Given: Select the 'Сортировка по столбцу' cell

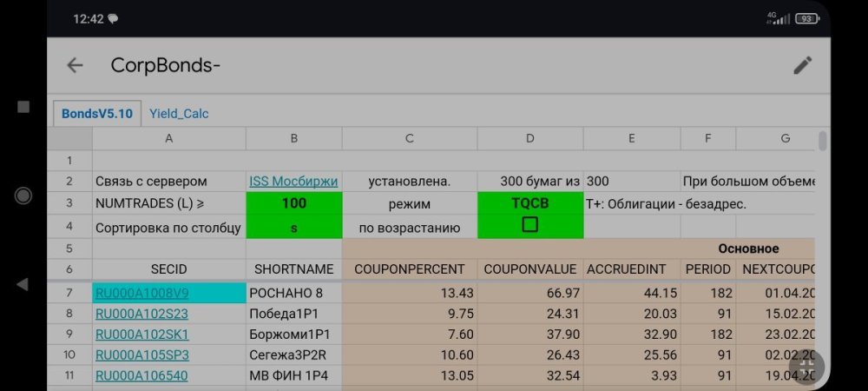Looking at the screenshot, I should [169, 228].
